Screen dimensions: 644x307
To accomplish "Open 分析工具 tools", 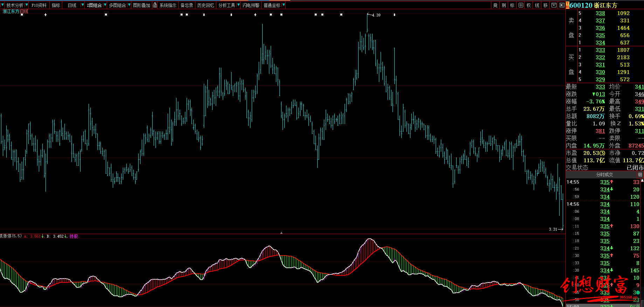I will 227,5.
